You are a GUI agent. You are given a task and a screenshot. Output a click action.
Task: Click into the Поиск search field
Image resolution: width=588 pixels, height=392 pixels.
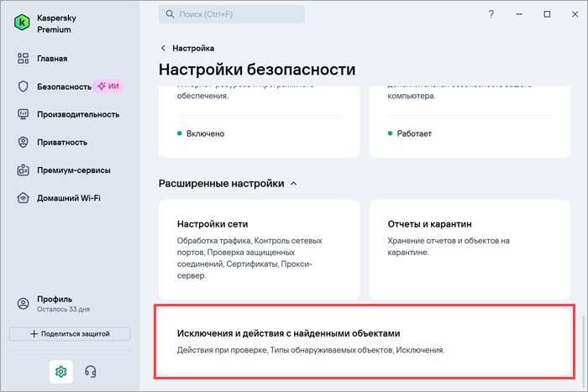click(231, 14)
